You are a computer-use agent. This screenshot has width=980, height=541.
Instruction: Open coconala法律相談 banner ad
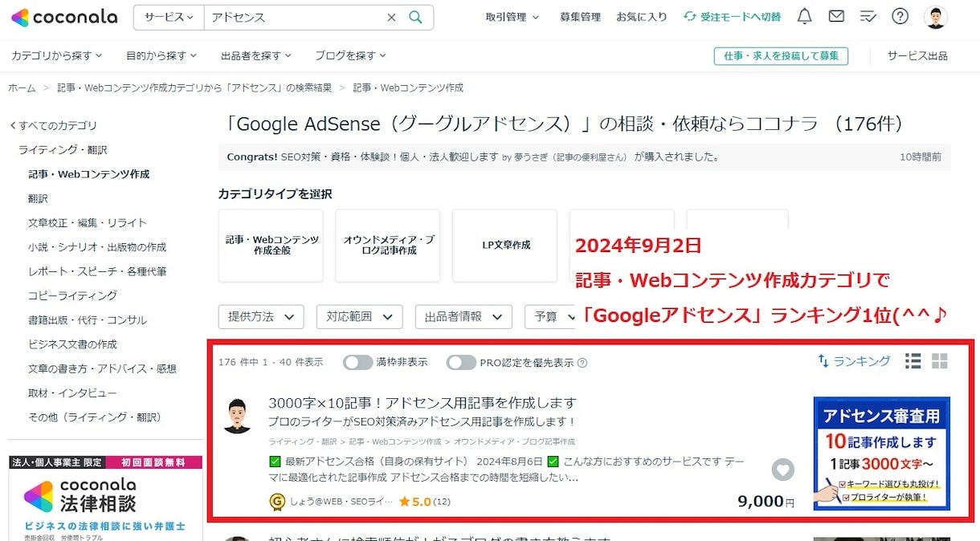pyautogui.click(x=105, y=498)
